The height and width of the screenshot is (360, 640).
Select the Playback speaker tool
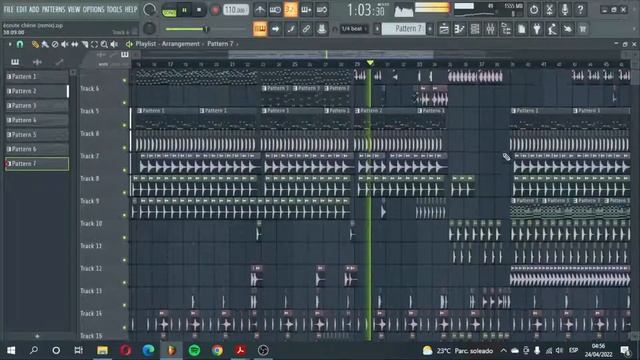click(x=114, y=44)
